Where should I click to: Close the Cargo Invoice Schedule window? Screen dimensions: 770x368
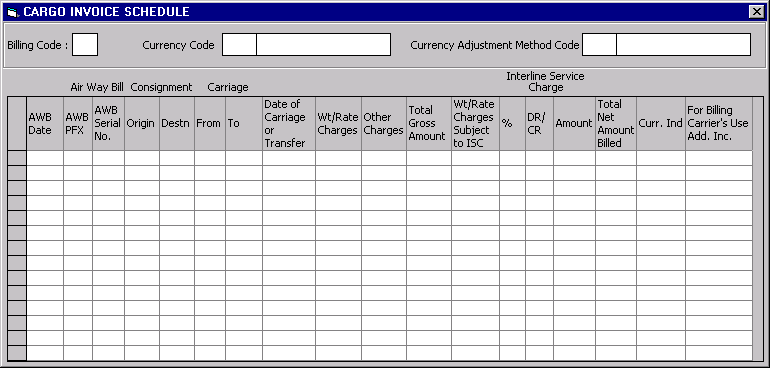(756, 12)
